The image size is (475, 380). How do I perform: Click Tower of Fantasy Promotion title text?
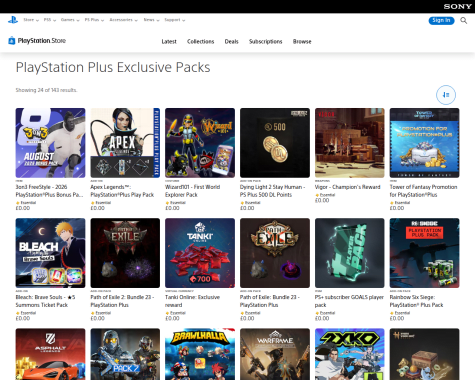[x=423, y=191]
